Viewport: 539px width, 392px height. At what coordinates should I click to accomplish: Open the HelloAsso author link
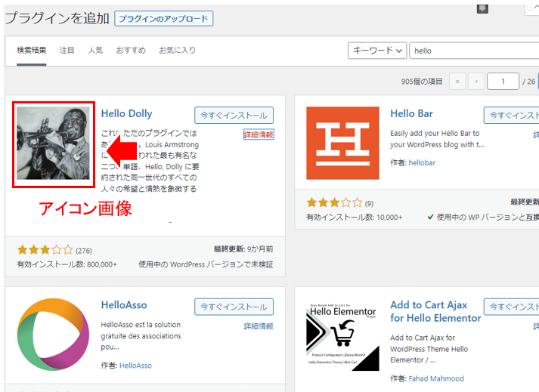coord(135,366)
